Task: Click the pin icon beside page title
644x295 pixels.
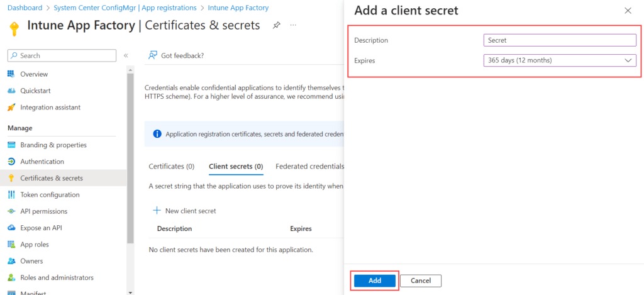Action: (277, 25)
